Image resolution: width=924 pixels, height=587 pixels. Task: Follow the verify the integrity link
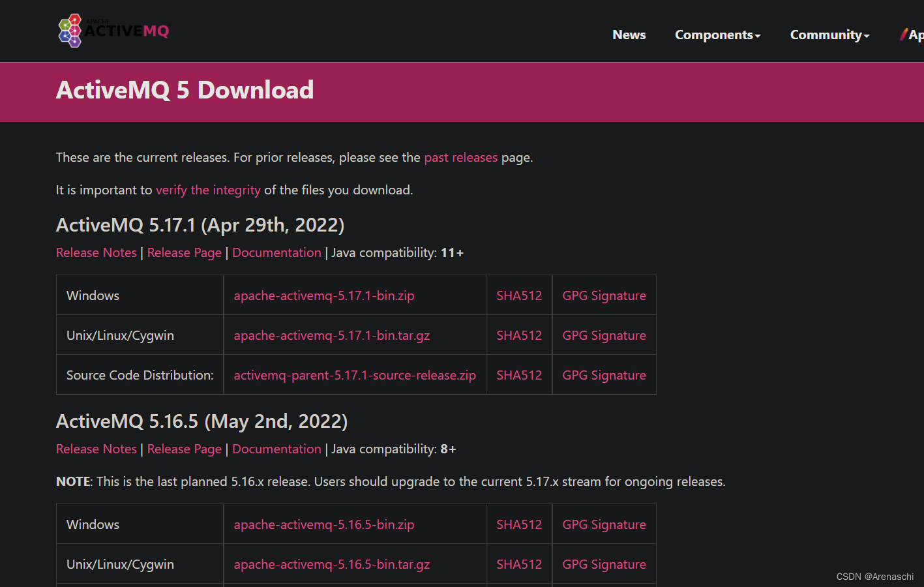point(208,190)
